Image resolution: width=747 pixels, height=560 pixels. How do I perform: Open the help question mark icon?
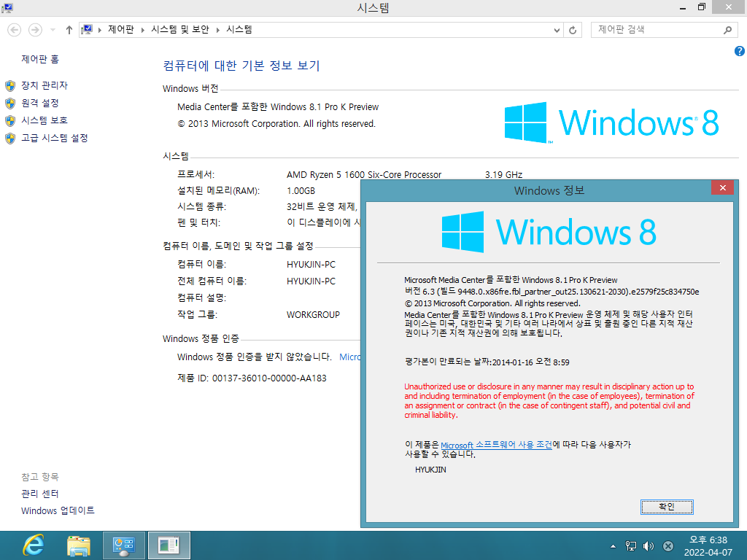click(x=740, y=51)
